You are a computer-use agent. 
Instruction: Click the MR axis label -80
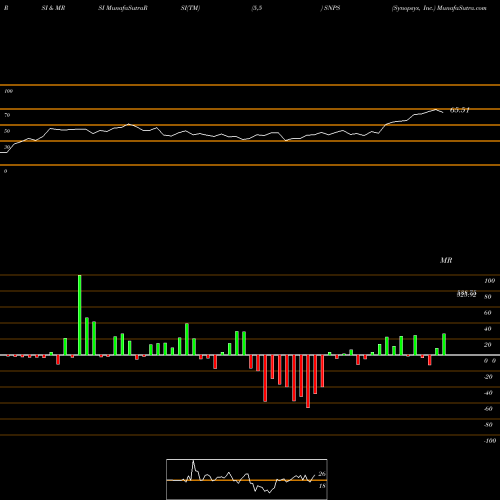click(488, 425)
